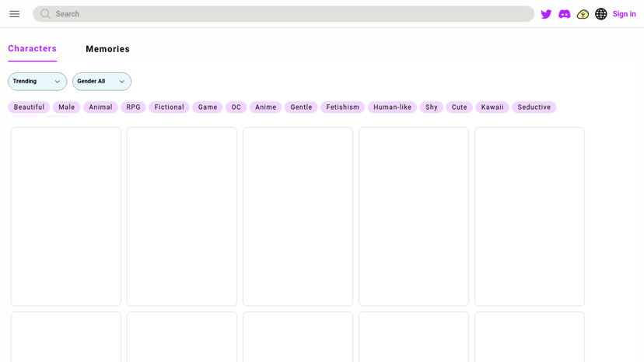Image resolution: width=644 pixels, height=362 pixels.
Task: Switch to the Memories tab
Action: pyautogui.click(x=107, y=49)
